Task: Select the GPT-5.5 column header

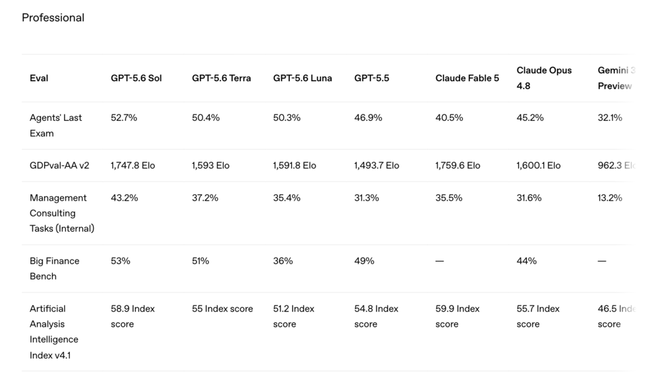Action: click(x=372, y=78)
